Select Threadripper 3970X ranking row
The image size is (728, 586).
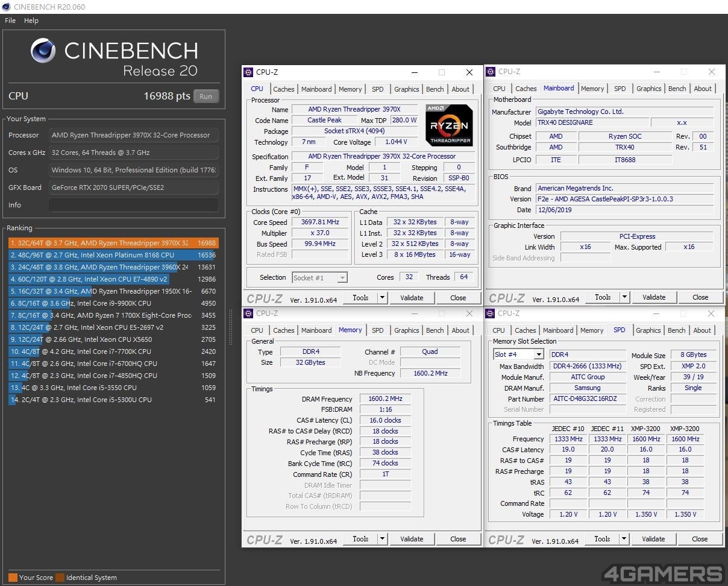click(113, 243)
